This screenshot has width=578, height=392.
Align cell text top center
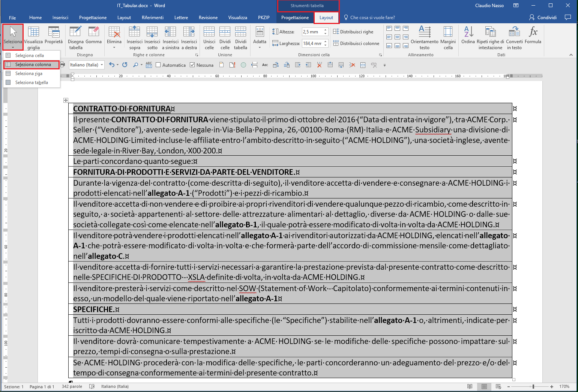(x=397, y=29)
